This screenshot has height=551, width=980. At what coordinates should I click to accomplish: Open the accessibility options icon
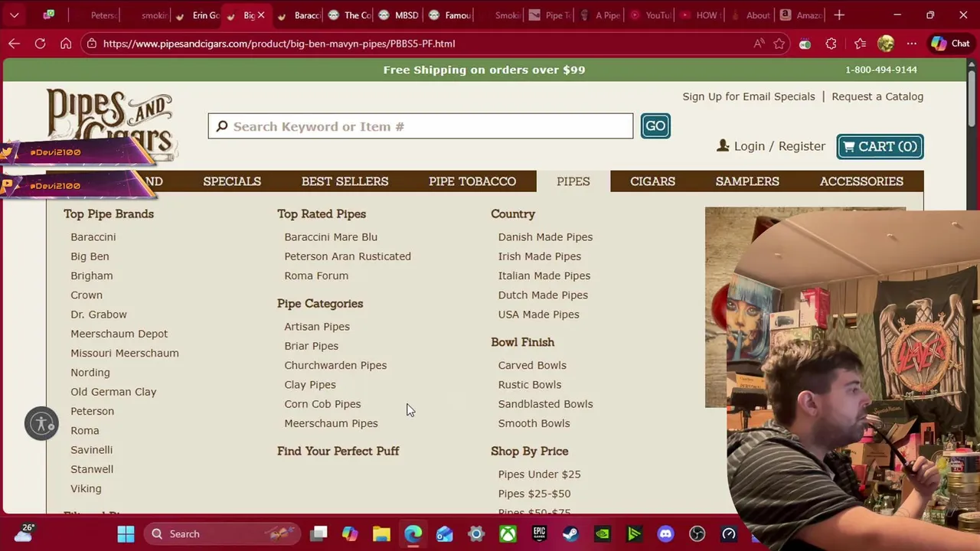click(x=41, y=423)
